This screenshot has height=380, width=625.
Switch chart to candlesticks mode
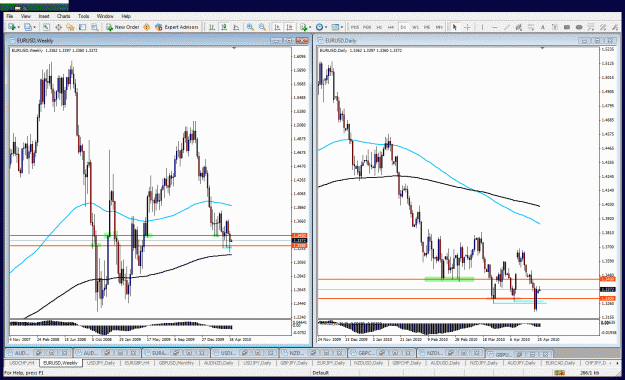click(224, 27)
